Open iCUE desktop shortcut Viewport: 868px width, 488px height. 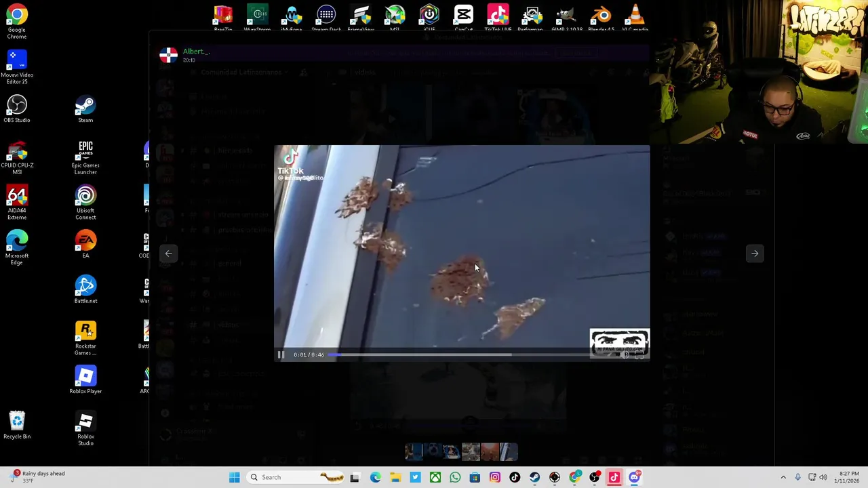(x=429, y=18)
